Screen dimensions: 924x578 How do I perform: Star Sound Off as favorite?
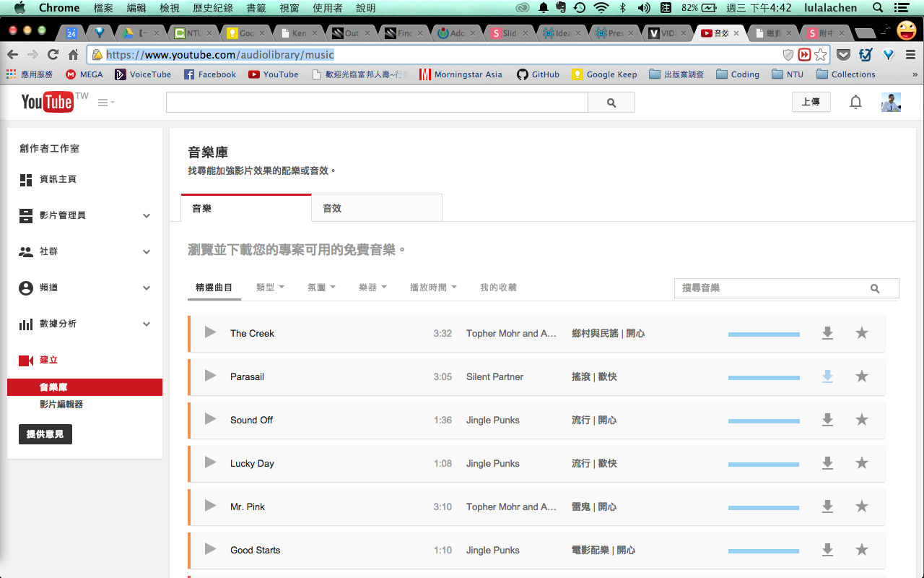tap(861, 420)
